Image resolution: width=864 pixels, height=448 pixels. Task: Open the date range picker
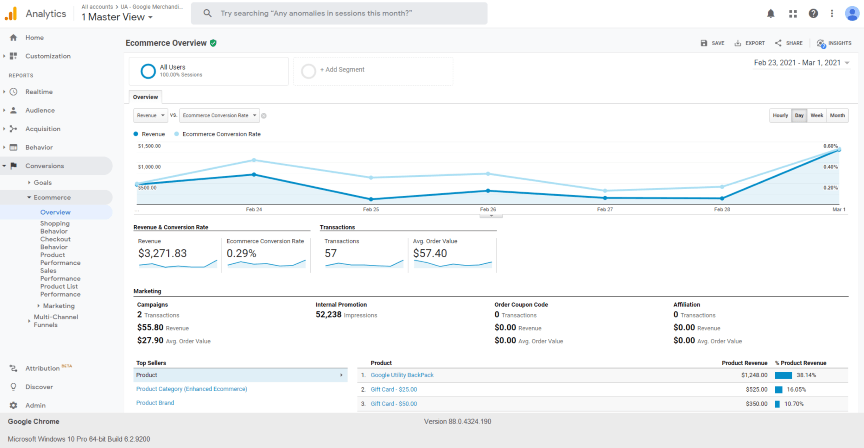pos(801,63)
